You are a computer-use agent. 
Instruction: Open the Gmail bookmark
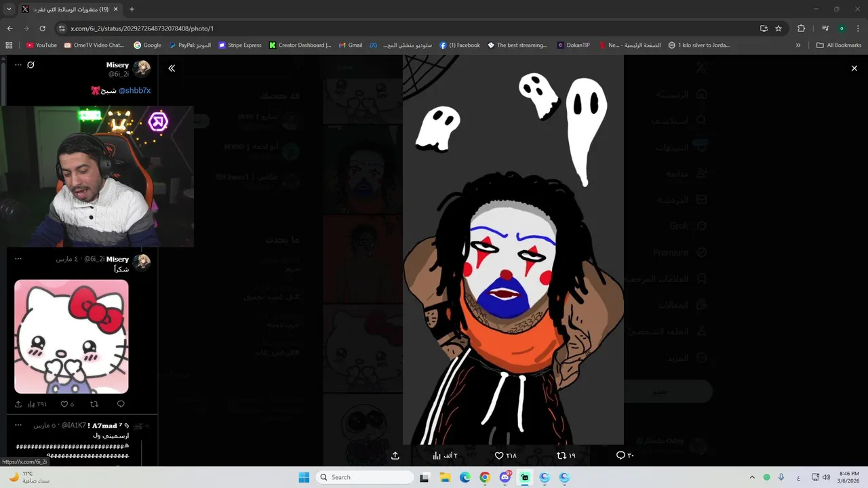click(351, 45)
